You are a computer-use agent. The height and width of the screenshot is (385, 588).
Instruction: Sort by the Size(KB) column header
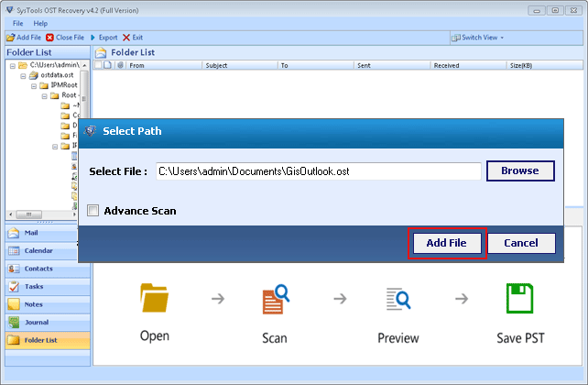545,65
